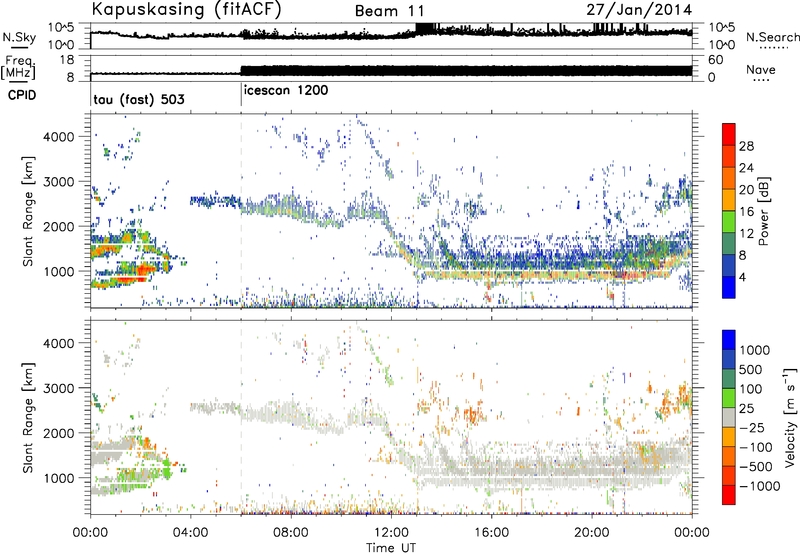Click the 'Beam 11' label
800x554 pixels.
pos(389,11)
